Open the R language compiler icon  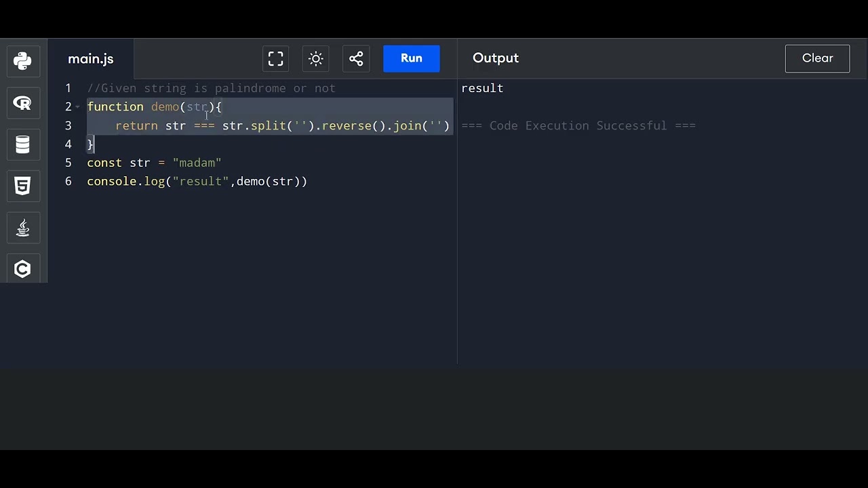22,103
